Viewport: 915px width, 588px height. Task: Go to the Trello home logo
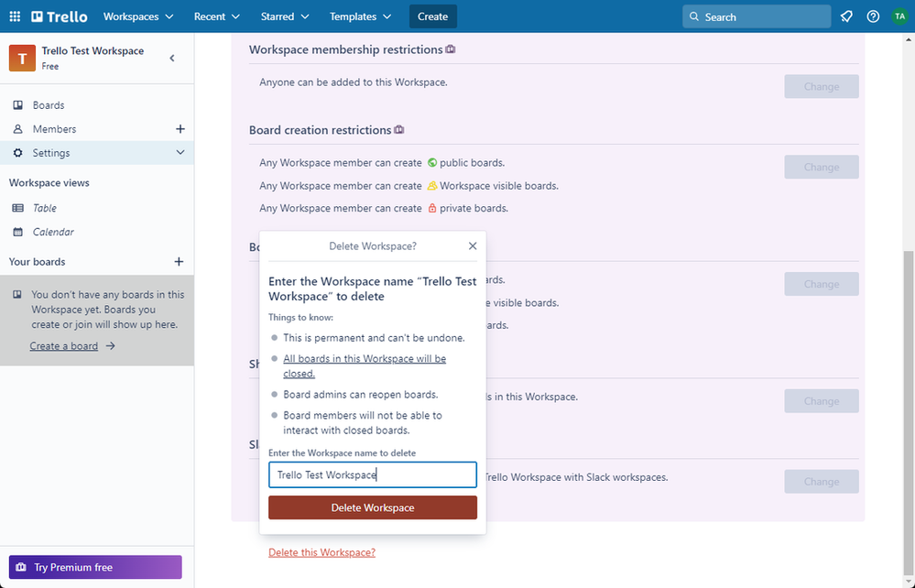click(x=60, y=16)
